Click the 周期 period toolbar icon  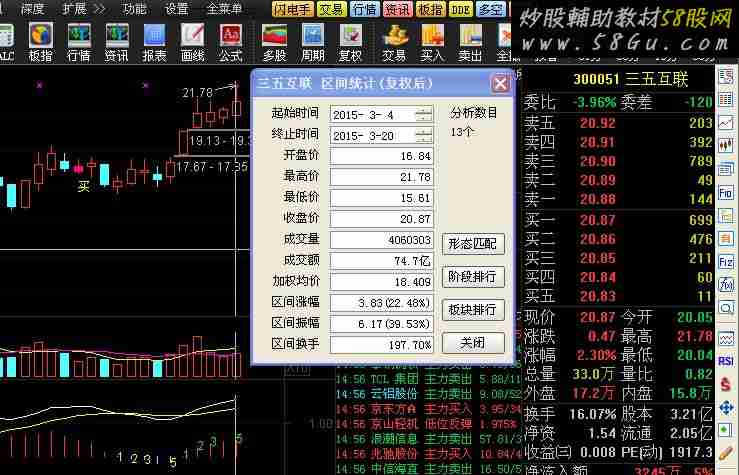[312, 42]
